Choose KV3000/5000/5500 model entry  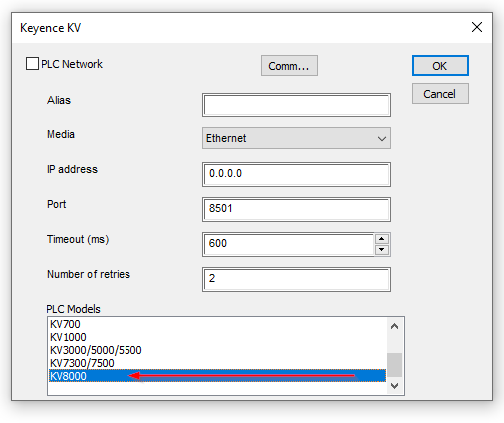click(217, 350)
